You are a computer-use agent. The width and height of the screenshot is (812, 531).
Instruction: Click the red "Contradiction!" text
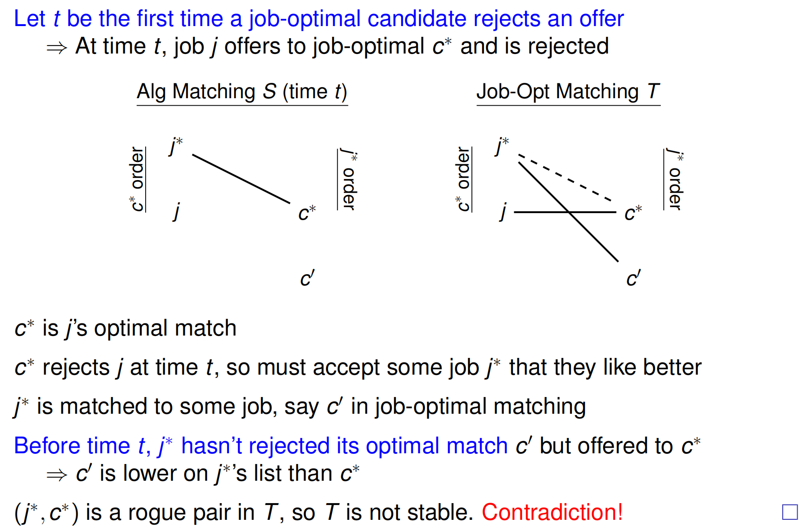(552, 512)
